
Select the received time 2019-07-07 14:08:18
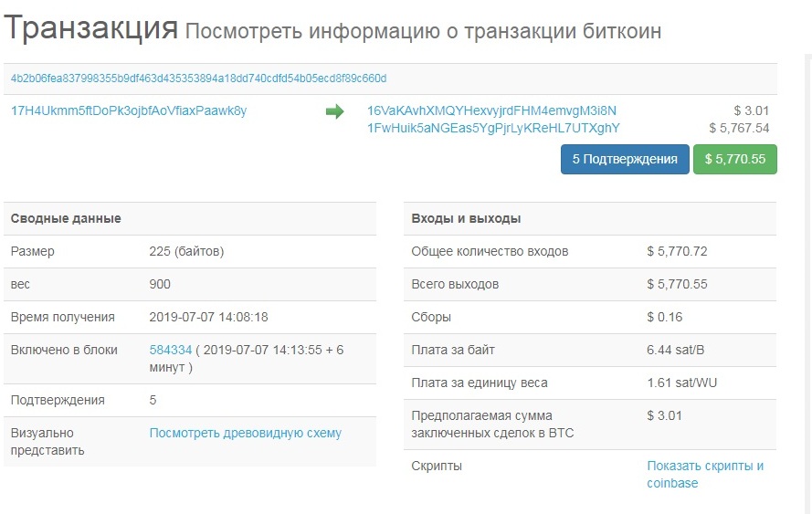click(208, 317)
